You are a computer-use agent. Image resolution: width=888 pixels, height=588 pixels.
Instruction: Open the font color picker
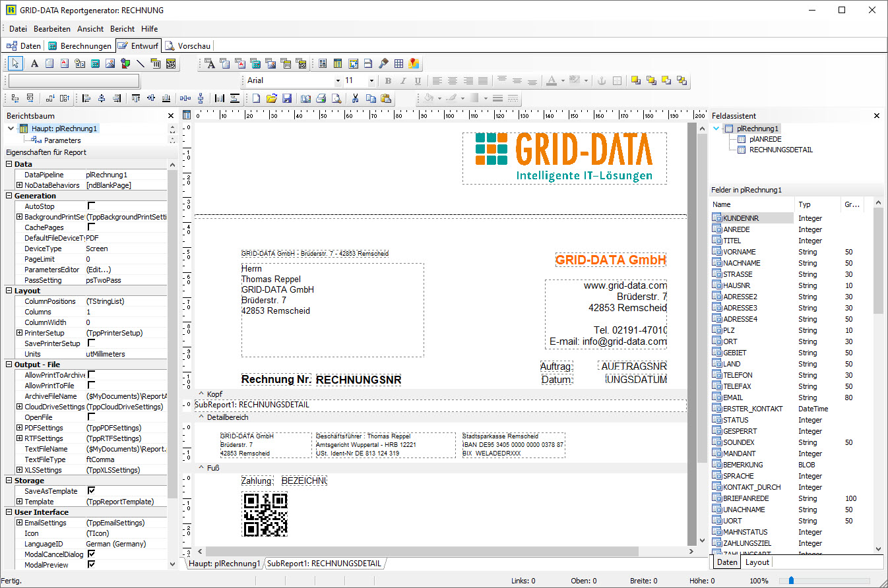pyautogui.click(x=552, y=80)
